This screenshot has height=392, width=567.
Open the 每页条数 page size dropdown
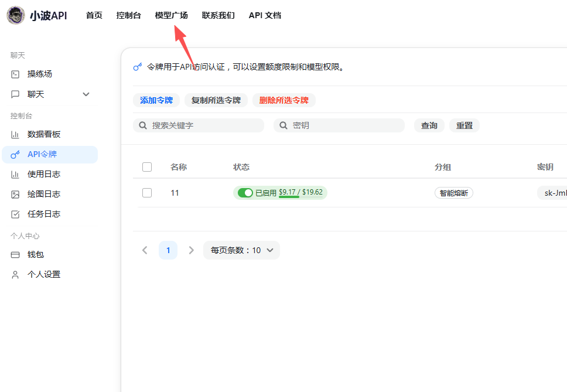click(241, 250)
